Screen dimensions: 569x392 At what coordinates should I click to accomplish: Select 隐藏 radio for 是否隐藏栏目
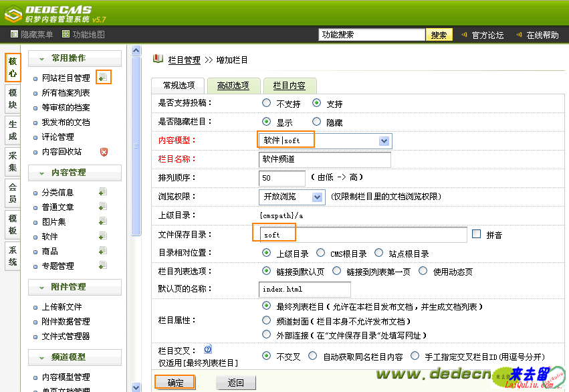[316, 122]
